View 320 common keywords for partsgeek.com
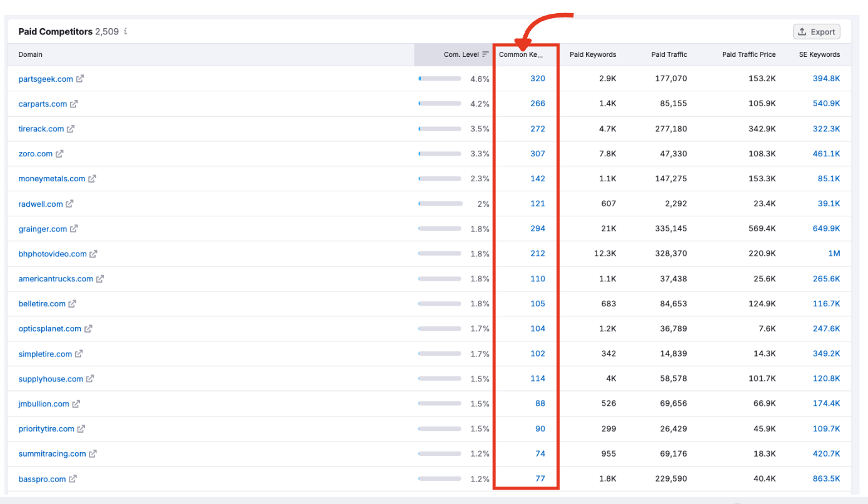Viewport: 868px width, 504px height. (537, 78)
